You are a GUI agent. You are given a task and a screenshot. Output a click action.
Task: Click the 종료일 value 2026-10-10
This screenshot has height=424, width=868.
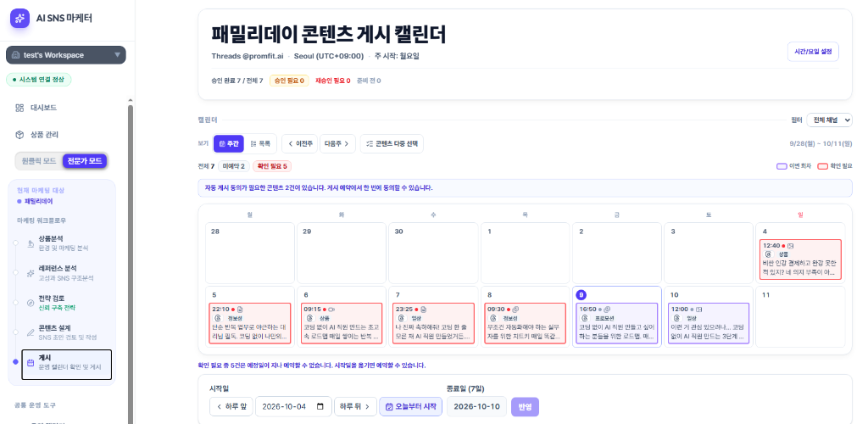(476, 406)
